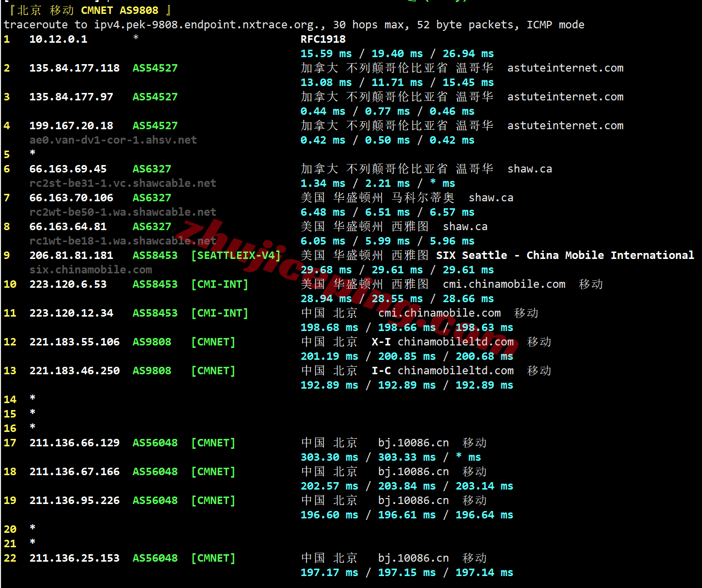Select the latency value 303.30 ms
Screen dimensions: 702x588
pyautogui.click(x=329, y=457)
